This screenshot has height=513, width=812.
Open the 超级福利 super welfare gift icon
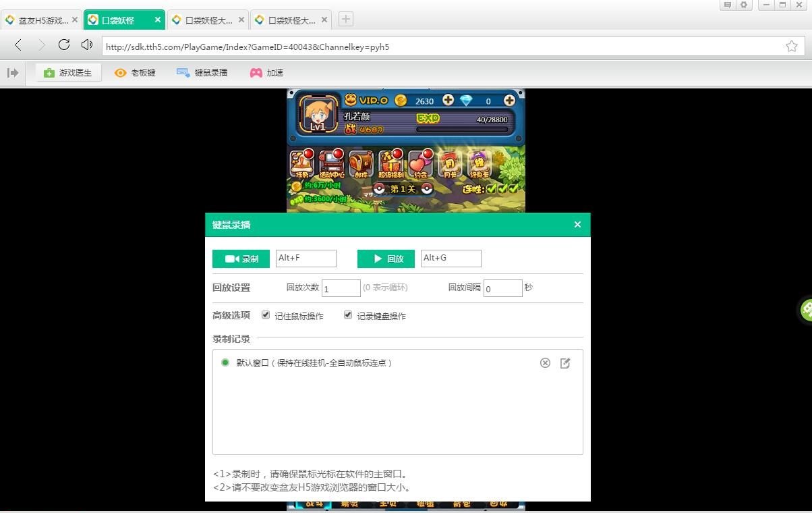tap(391, 162)
